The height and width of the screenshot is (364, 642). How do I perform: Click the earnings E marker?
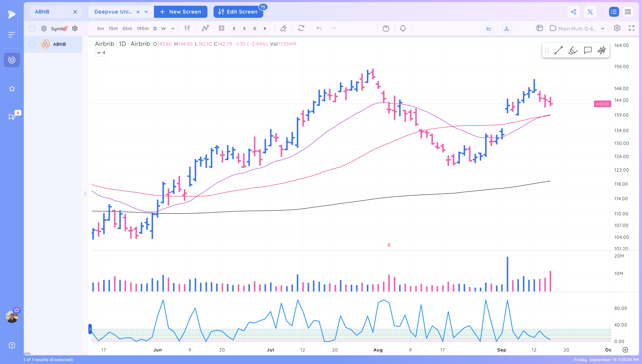(389, 245)
